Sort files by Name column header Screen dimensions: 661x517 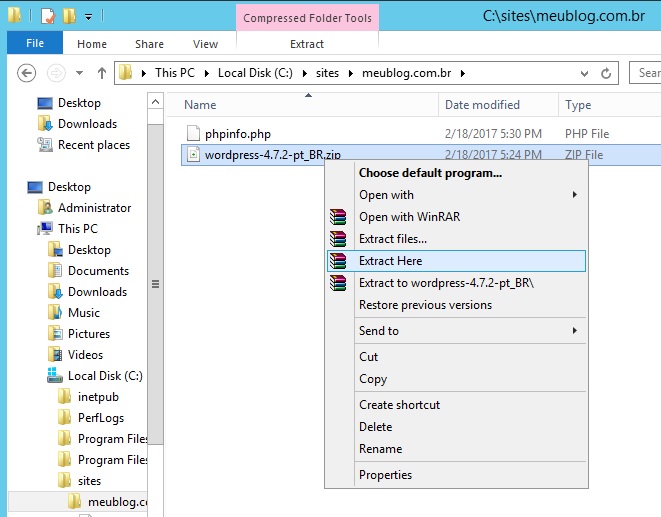(303, 105)
